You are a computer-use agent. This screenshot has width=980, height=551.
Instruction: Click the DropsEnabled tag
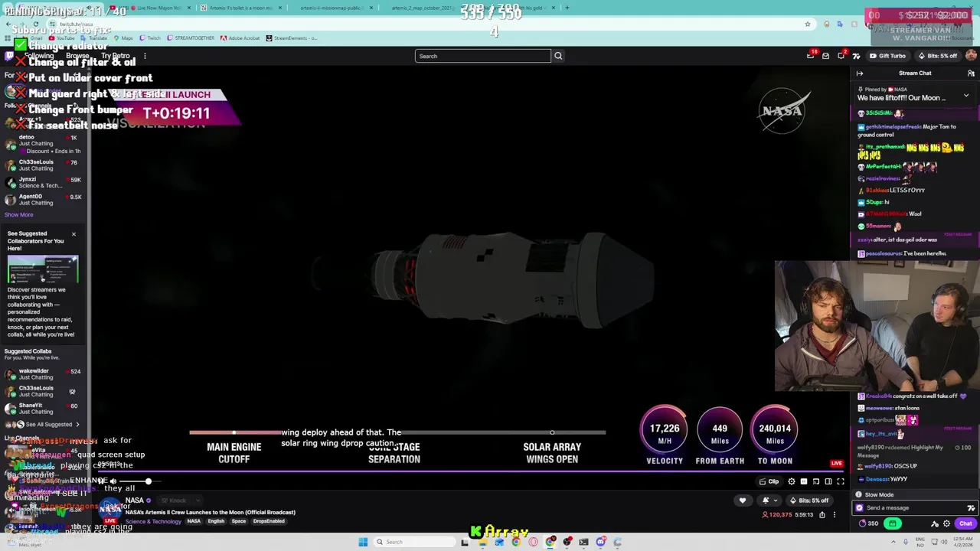click(269, 521)
